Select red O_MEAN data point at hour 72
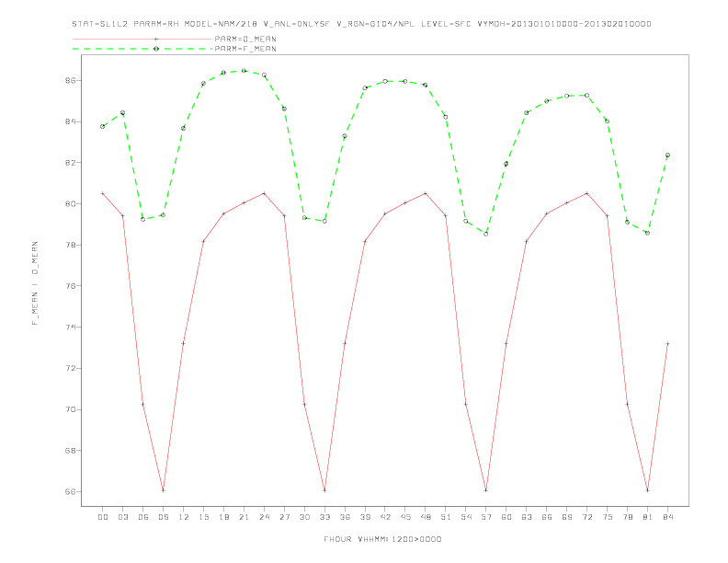The width and height of the screenshot is (728, 563). 586,193
